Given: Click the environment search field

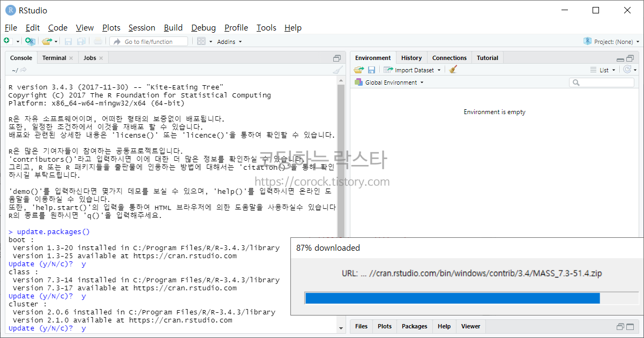Looking at the screenshot, I should pyautogui.click(x=602, y=82).
